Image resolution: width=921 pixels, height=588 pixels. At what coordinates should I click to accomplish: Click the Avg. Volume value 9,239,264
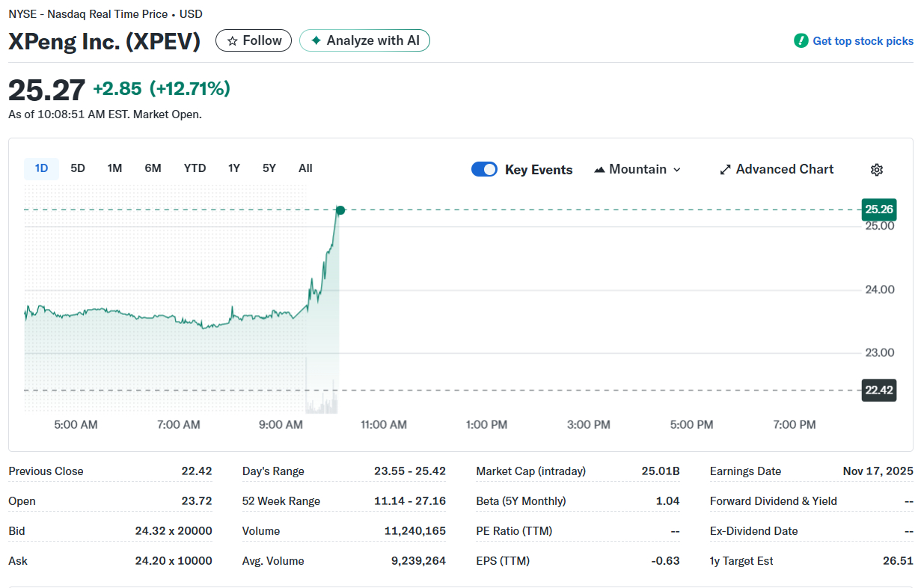point(417,561)
